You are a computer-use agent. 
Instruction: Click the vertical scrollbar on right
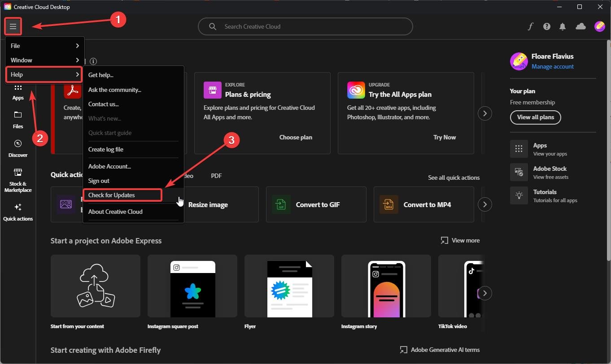coord(608,150)
